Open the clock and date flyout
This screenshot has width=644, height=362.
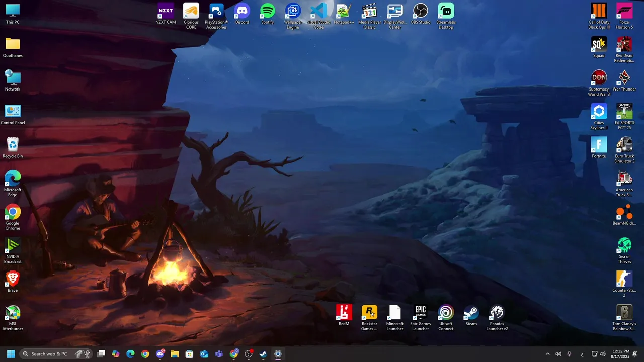(x=620, y=354)
